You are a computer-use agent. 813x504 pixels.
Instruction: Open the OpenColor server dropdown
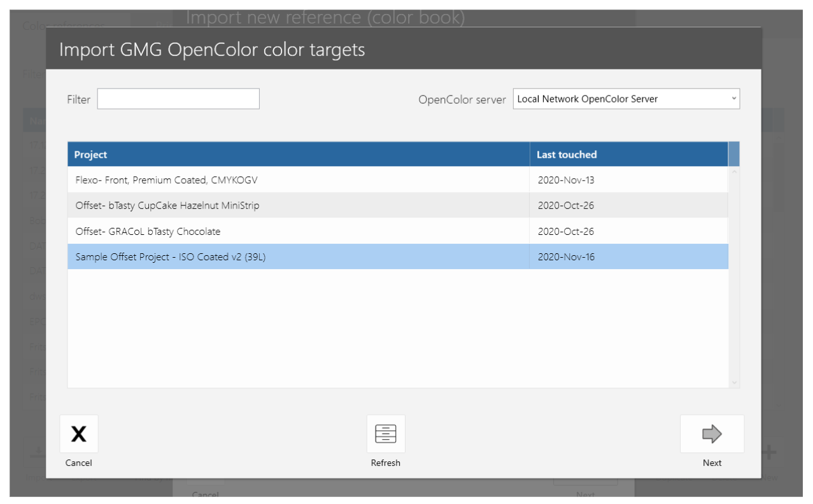pyautogui.click(x=626, y=99)
